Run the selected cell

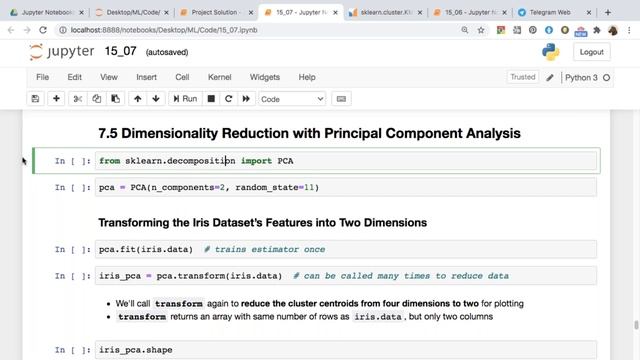click(185, 99)
